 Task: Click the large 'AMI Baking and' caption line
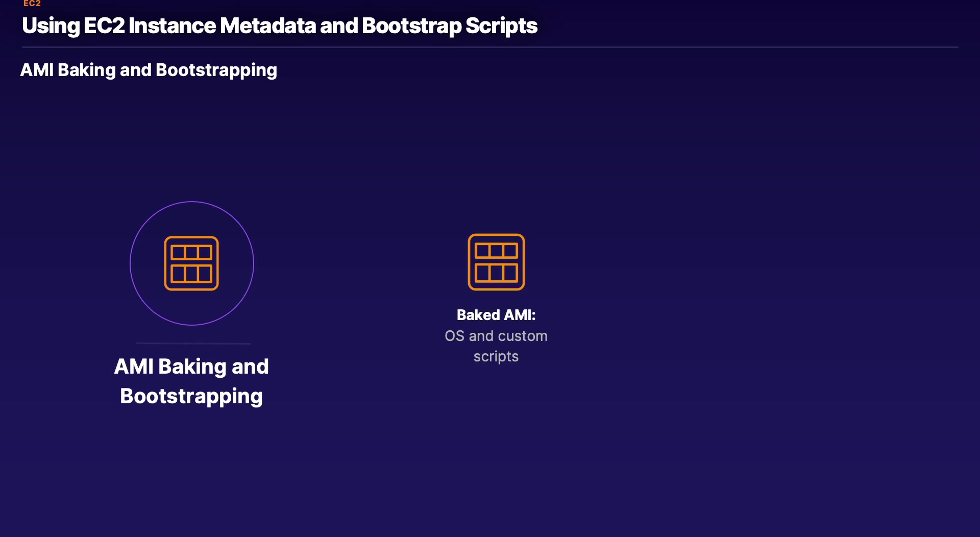click(191, 367)
